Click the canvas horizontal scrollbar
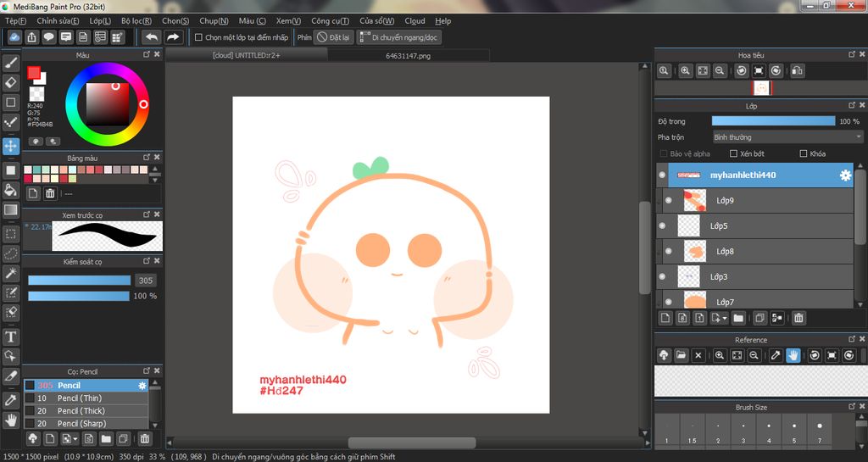868x462 pixels. click(x=412, y=443)
